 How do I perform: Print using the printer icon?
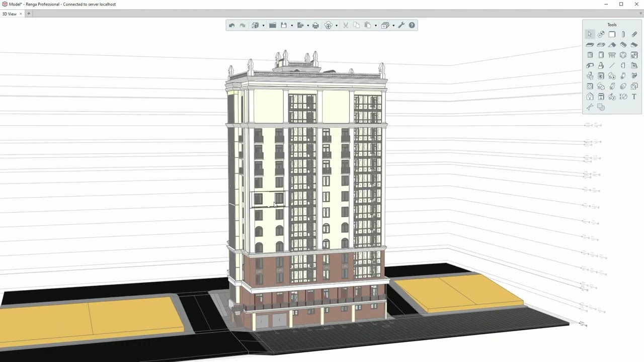tap(315, 25)
